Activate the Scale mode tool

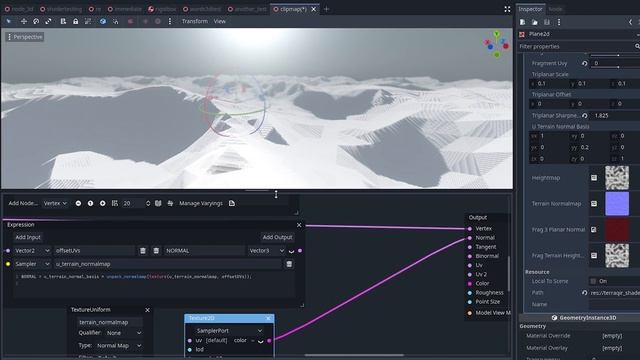pos(48,21)
